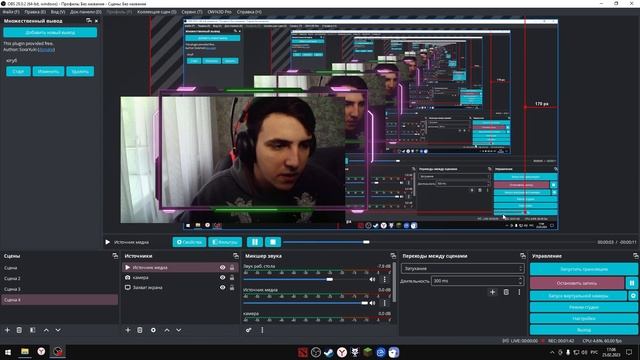Mute desktop audio speaker icon
This screenshot has width=640, height=360.
pos(372,280)
